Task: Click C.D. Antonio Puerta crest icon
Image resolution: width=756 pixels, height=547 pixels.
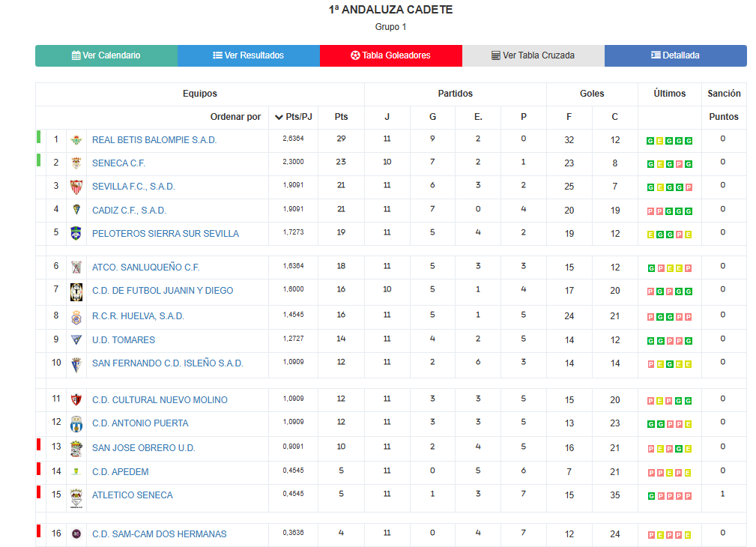Action: pos(76,424)
